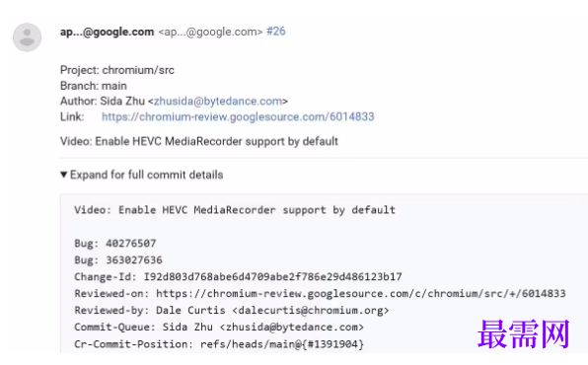Click the gray user avatar icon
Screen dimensions: 588x365
(27, 37)
